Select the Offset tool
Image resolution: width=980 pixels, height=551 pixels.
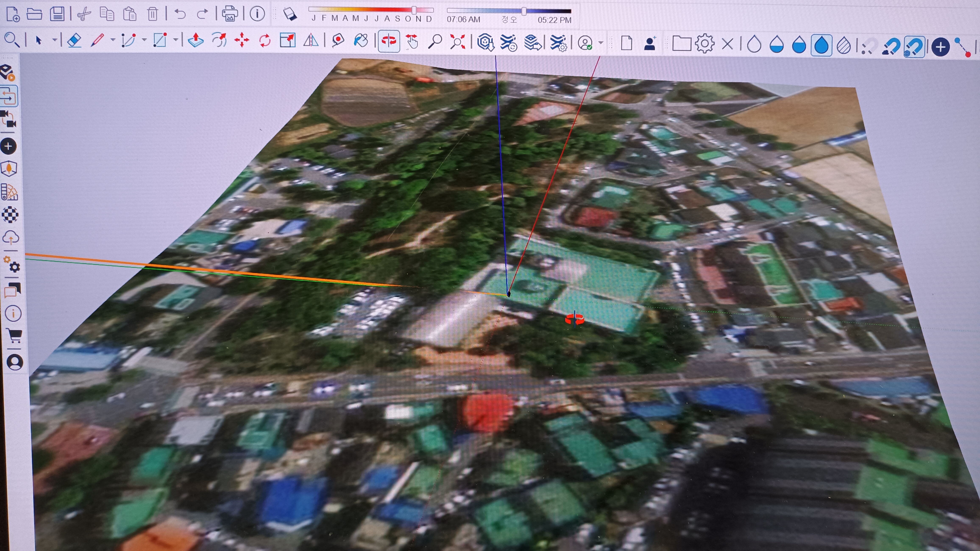click(x=219, y=40)
